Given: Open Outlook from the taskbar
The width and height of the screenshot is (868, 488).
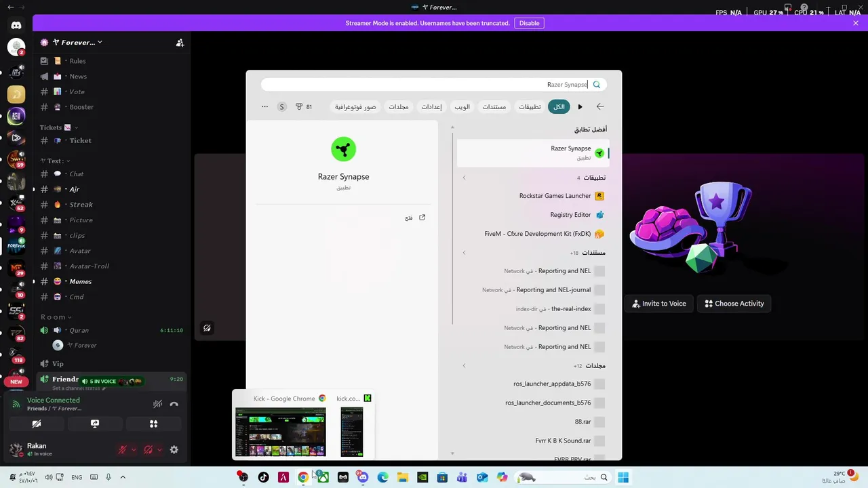Looking at the screenshot, I should (482, 477).
